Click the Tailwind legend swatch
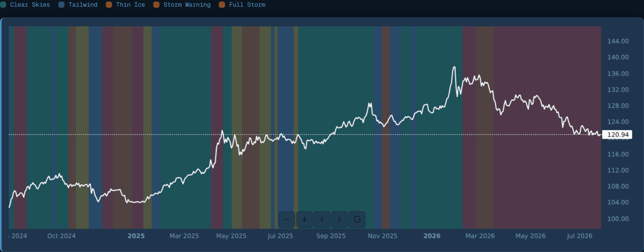This screenshot has height=252, width=644. point(61,5)
